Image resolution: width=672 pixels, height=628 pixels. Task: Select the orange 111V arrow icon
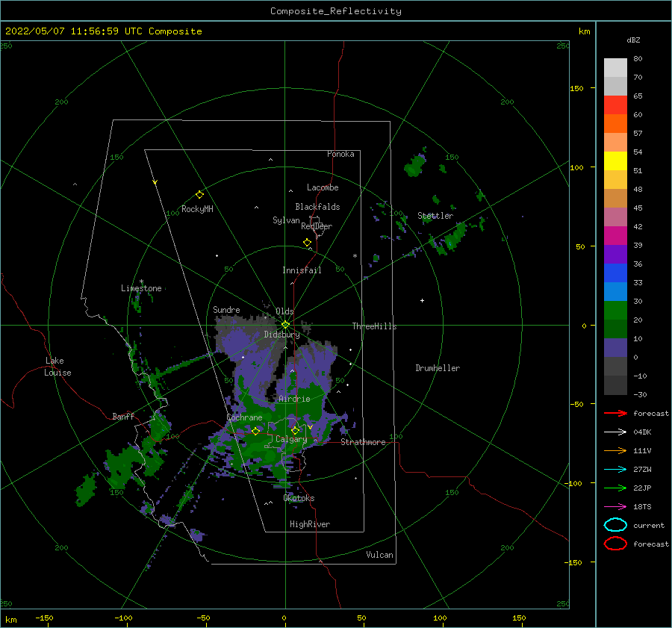(x=615, y=450)
